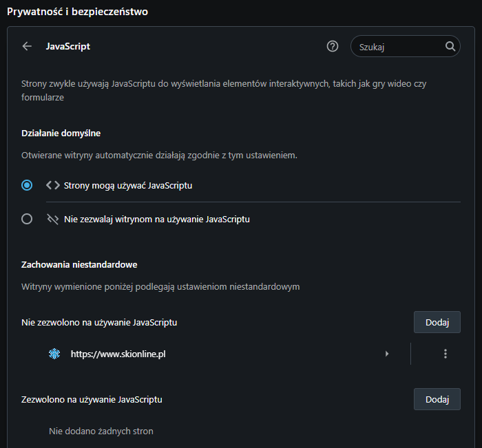Viewport: 482px width, 448px height.
Task: Click the magnifier icon in search box
Action: click(450, 46)
